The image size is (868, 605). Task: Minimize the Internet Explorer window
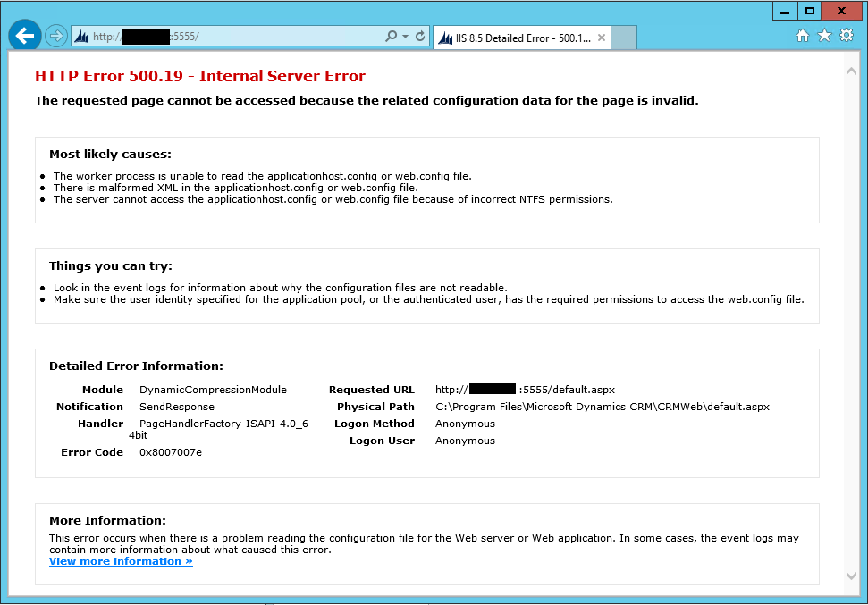[x=785, y=11]
